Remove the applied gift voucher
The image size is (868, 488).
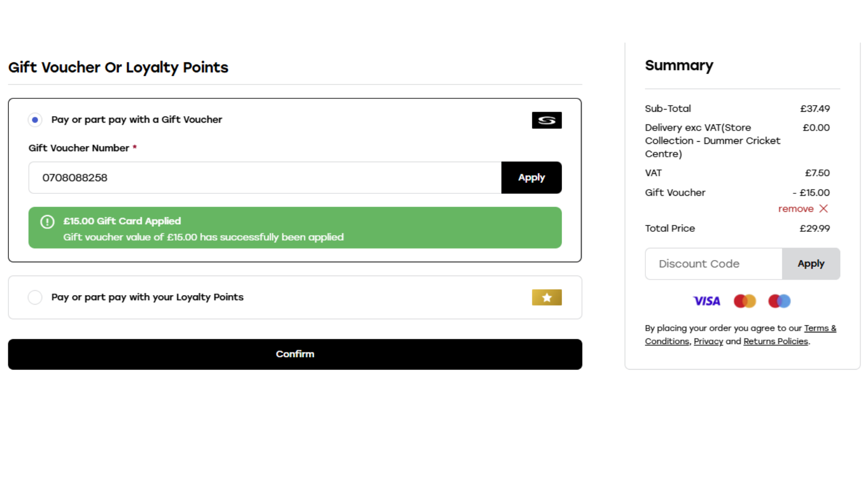pyautogui.click(x=796, y=208)
